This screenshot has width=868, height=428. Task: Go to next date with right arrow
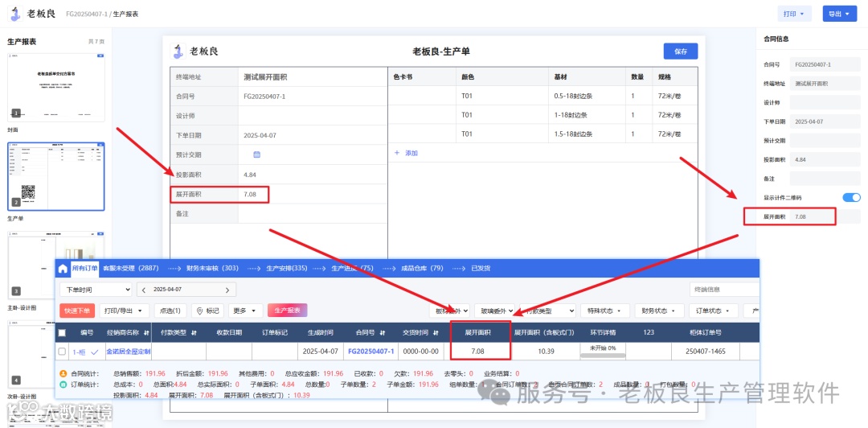227,290
